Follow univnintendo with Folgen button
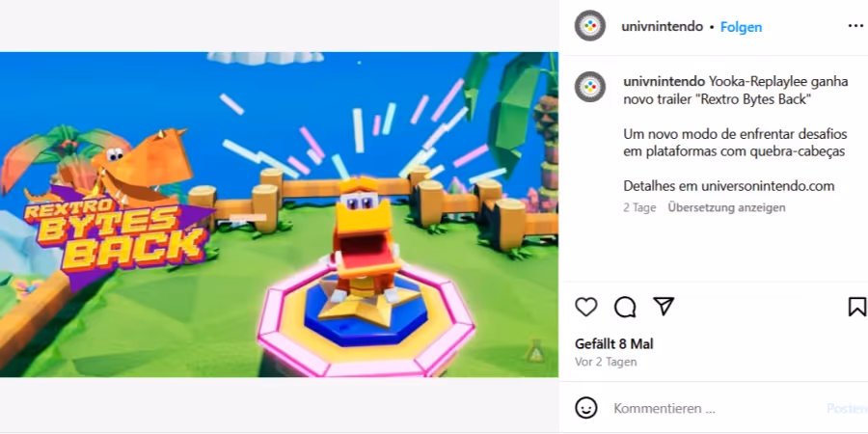Screen dimensions: 868x434 [741, 27]
